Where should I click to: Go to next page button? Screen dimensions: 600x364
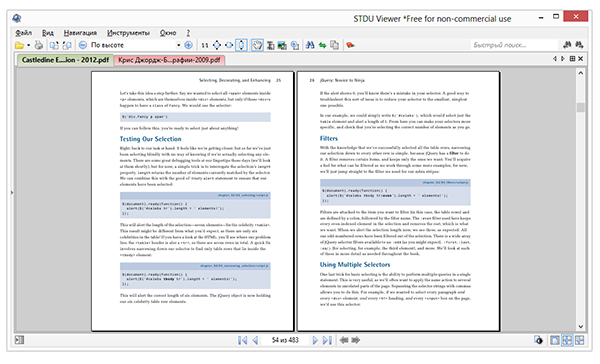[315, 340]
